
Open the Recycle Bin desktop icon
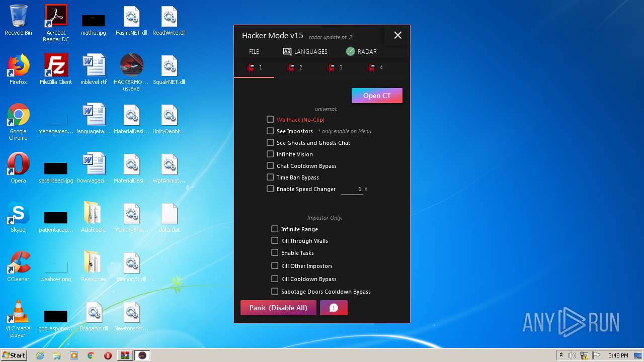pos(18,20)
